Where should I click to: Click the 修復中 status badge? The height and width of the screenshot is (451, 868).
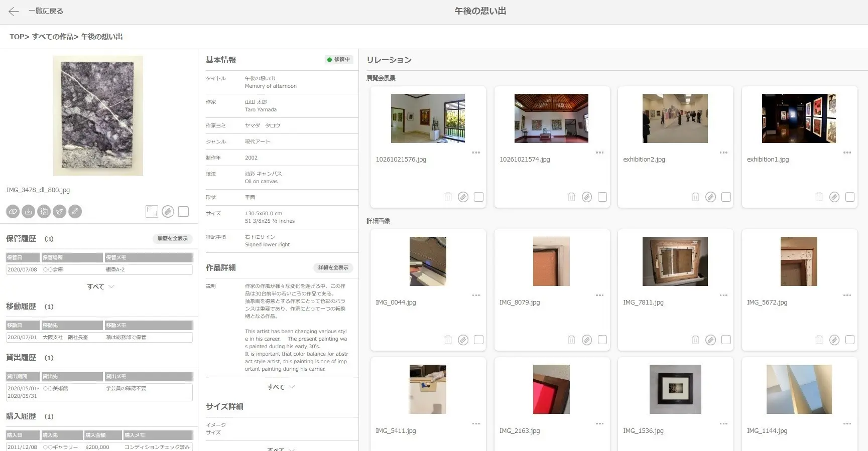[x=339, y=60]
